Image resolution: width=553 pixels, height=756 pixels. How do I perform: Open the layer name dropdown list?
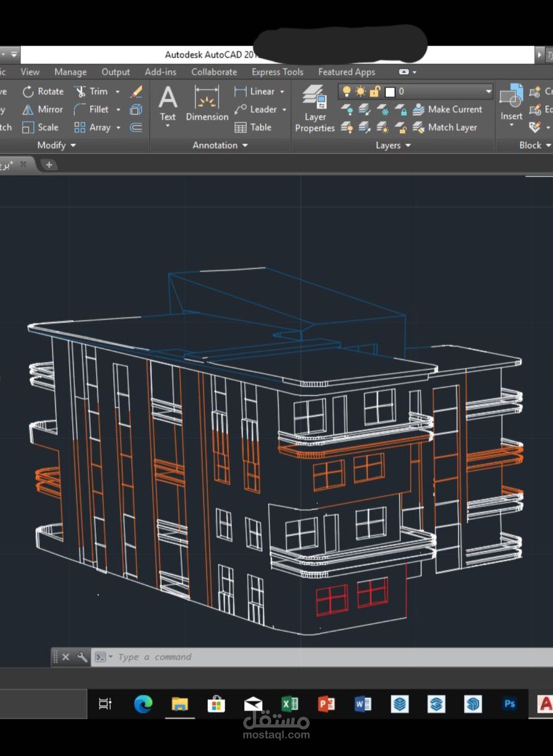pos(488,92)
